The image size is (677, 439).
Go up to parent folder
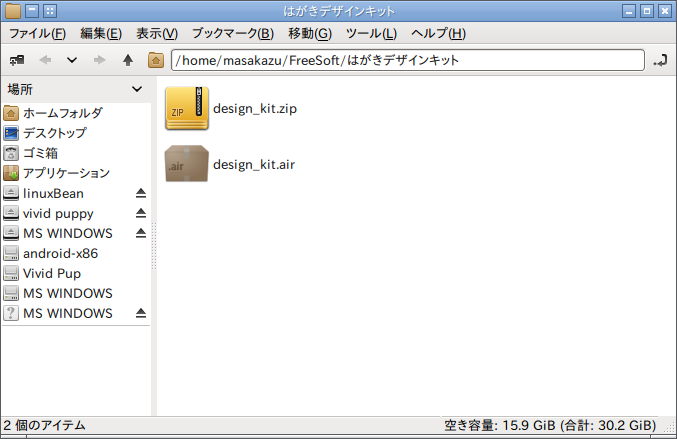pos(128,60)
